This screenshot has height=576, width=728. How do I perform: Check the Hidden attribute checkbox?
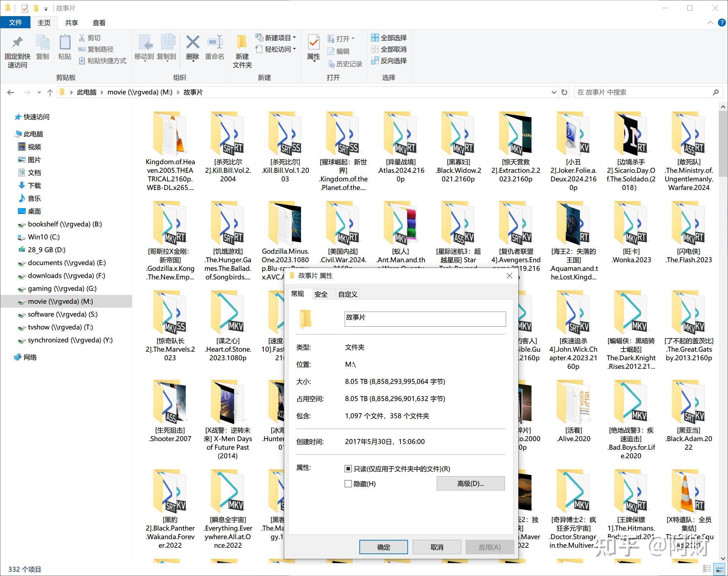pyautogui.click(x=348, y=484)
